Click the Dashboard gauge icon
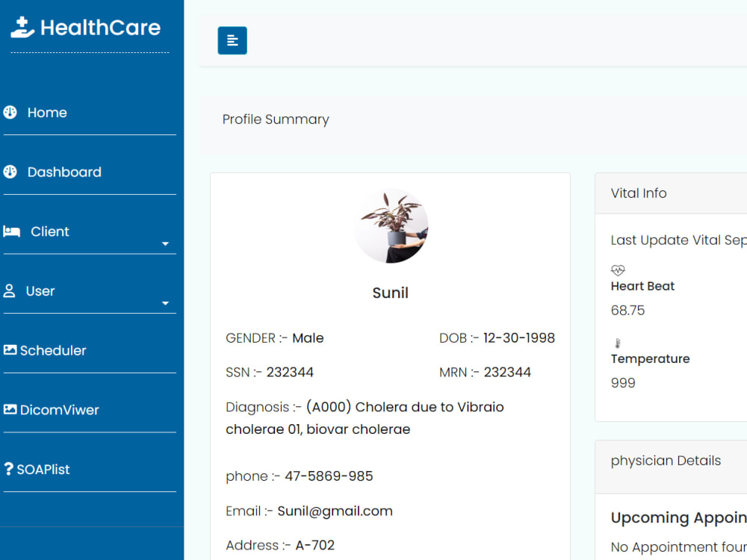747x560 pixels. tap(10, 172)
